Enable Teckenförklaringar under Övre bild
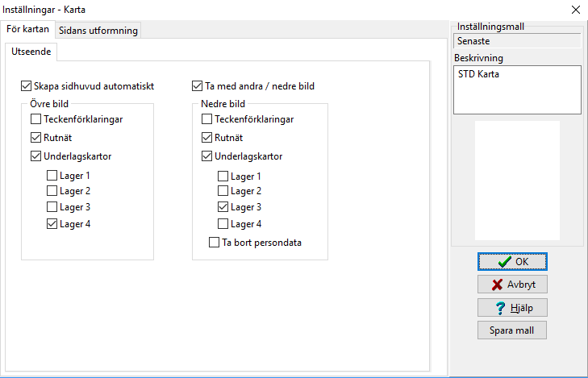 (x=35, y=119)
